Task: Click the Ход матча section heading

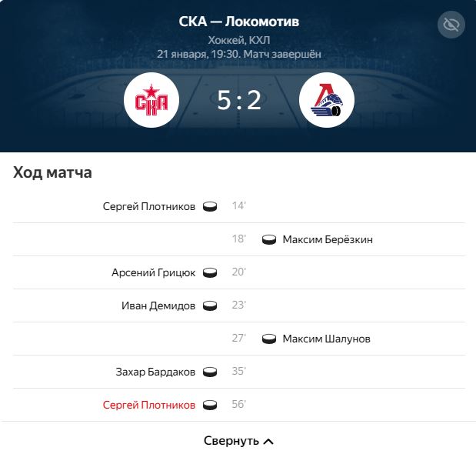Action: [52, 172]
